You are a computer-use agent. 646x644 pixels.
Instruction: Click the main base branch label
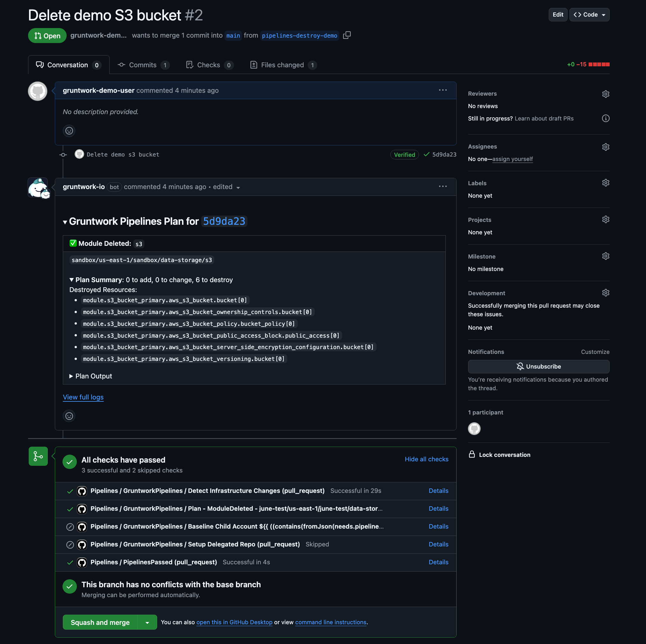pyautogui.click(x=233, y=35)
